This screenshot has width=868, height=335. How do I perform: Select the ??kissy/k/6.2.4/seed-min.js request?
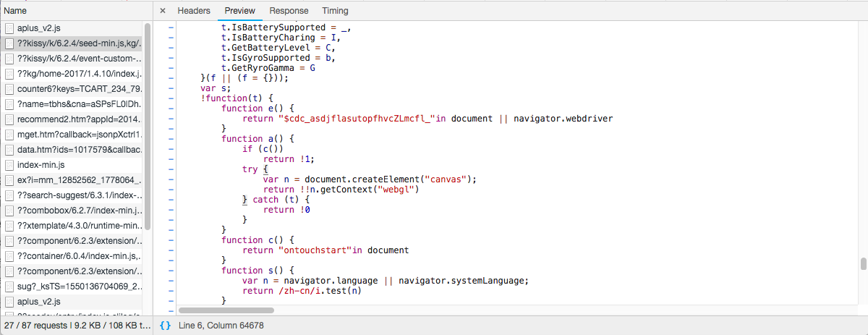[79, 43]
